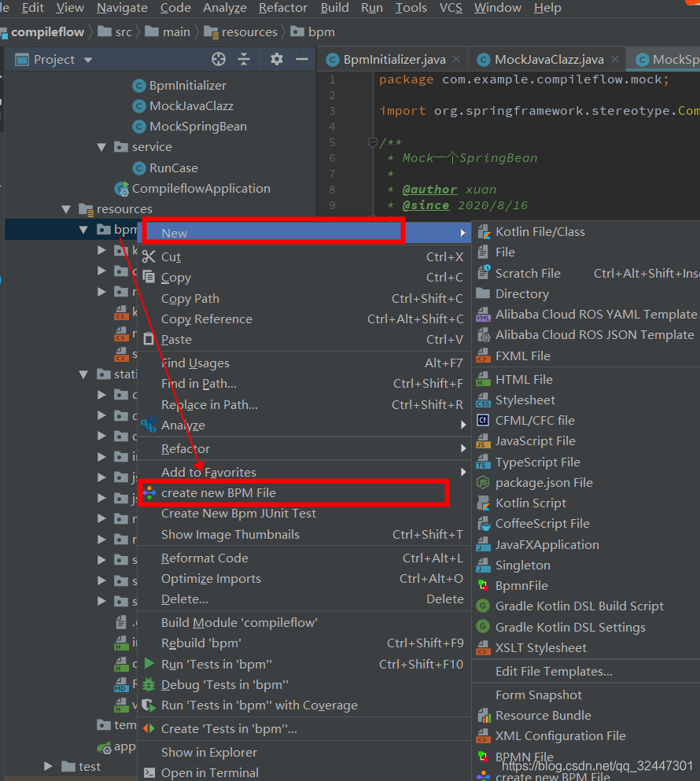Select XML Configuration File template
The image size is (700, 781).
(561, 735)
